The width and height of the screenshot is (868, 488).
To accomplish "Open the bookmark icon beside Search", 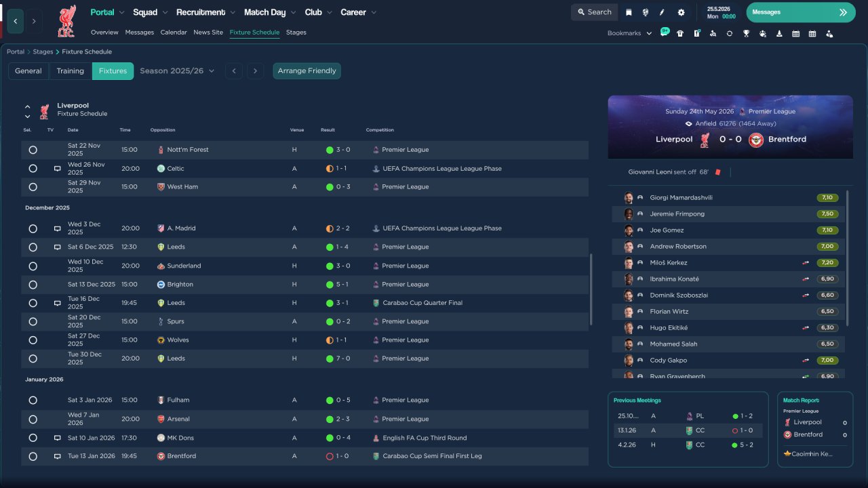I will [629, 12].
